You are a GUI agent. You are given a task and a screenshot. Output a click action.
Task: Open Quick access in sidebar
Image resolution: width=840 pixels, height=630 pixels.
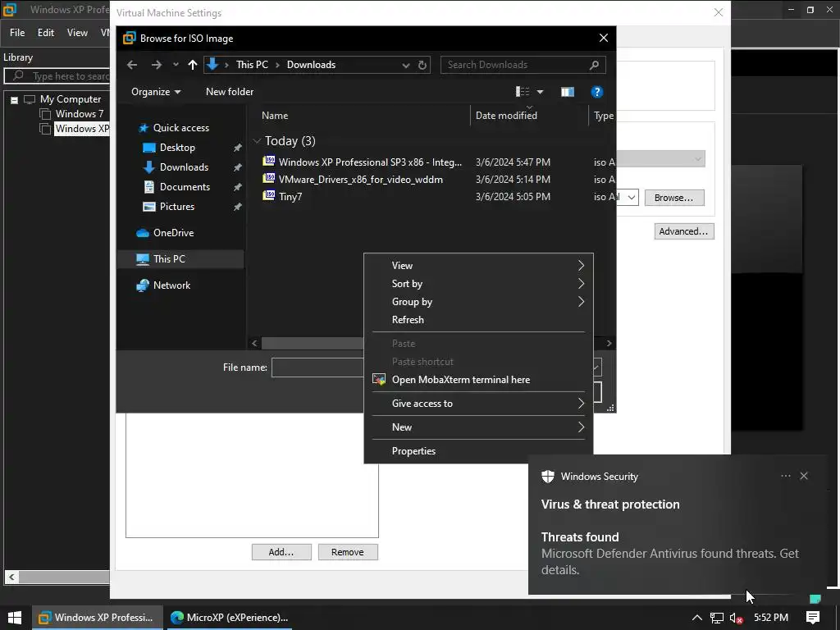click(x=174, y=128)
